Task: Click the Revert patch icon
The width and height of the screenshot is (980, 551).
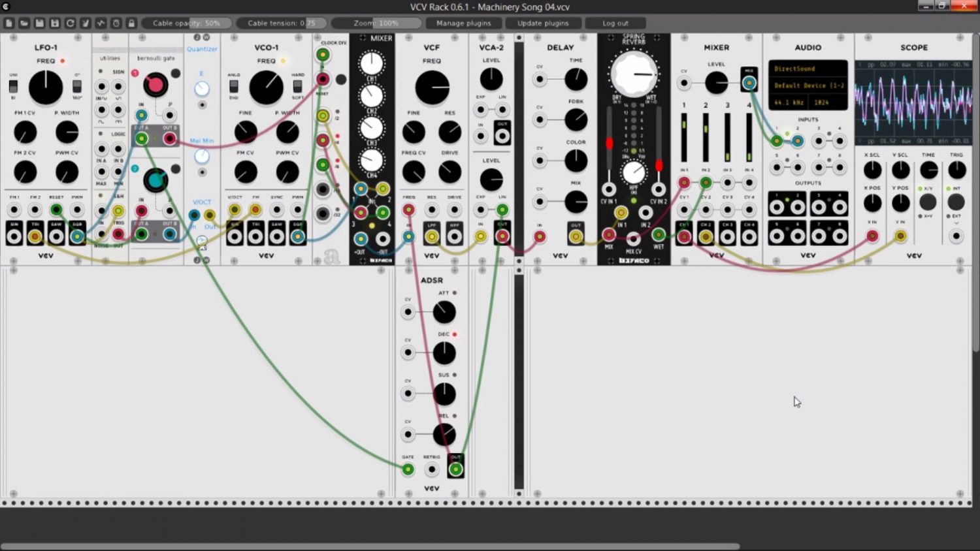Action: 70,23
